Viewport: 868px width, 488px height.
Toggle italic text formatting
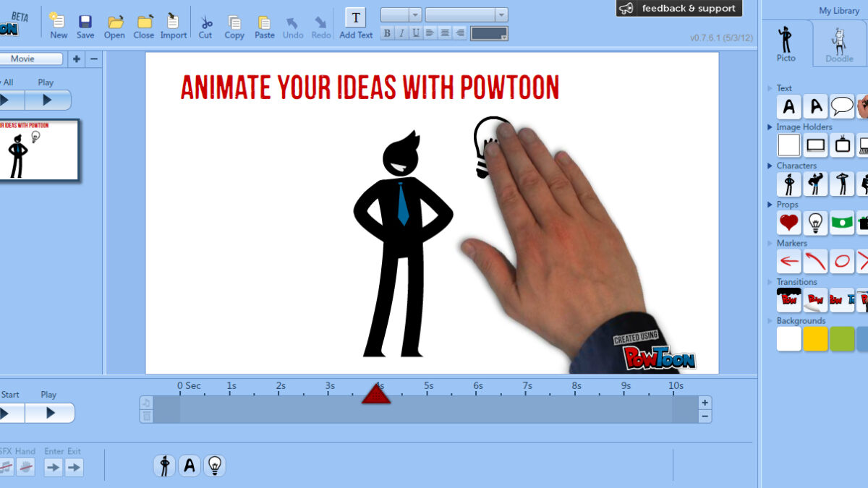pos(401,33)
